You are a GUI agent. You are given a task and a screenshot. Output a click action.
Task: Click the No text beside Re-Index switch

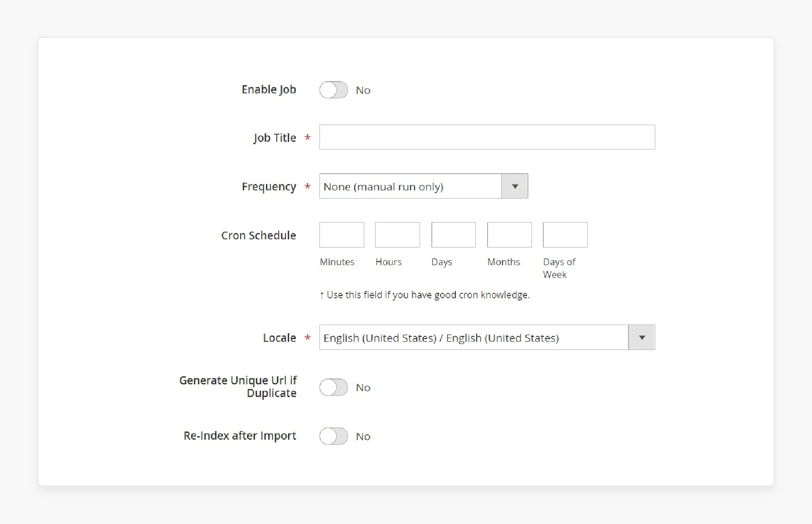363,437
